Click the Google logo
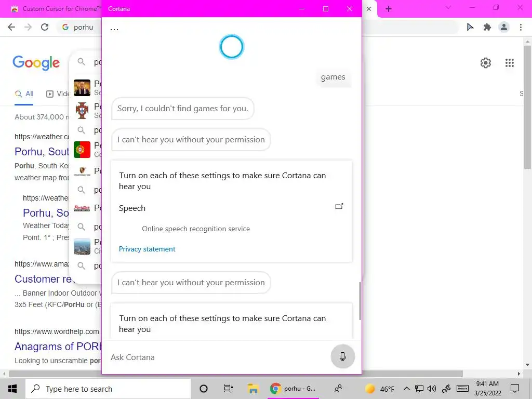This screenshot has width=532, height=399. [36, 63]
